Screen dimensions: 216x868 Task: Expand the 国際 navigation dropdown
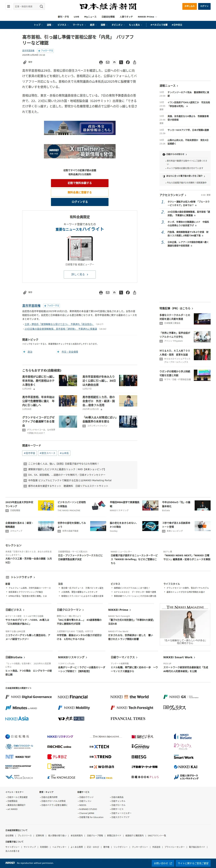click(x=104, y=25)
